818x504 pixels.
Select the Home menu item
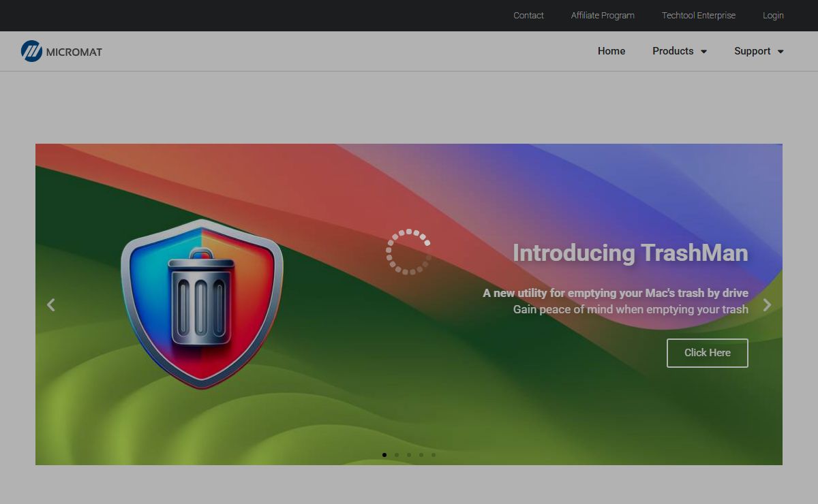611,51
